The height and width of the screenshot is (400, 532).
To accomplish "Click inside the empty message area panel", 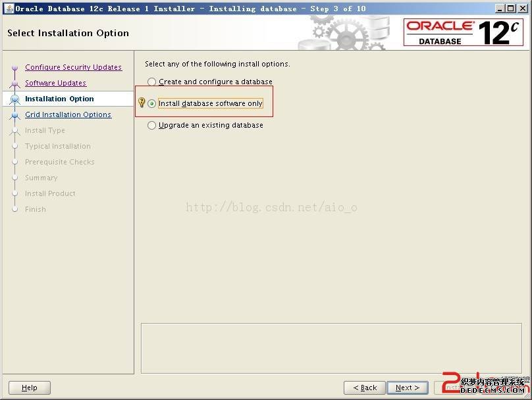I will [x=332, y=347].
